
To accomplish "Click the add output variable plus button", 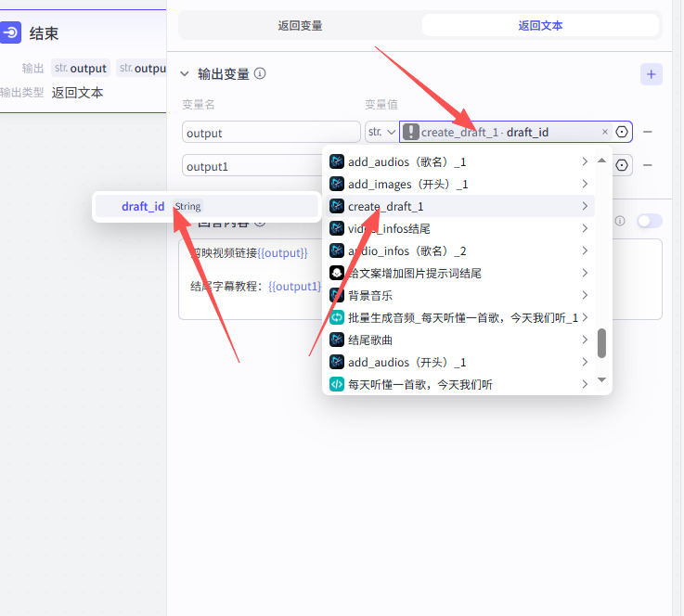I will [652, 74].
